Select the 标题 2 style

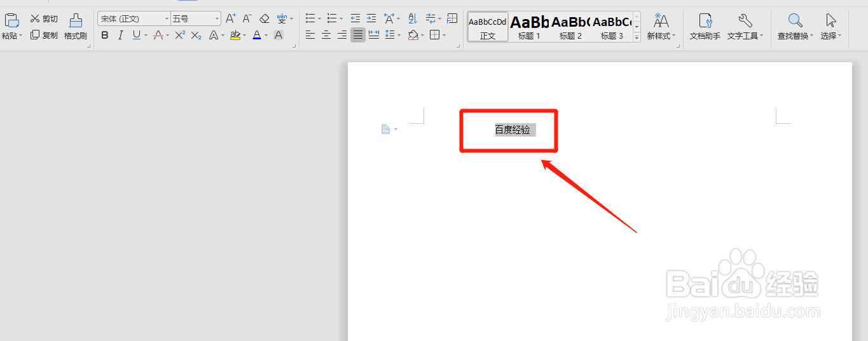point(570,27)
